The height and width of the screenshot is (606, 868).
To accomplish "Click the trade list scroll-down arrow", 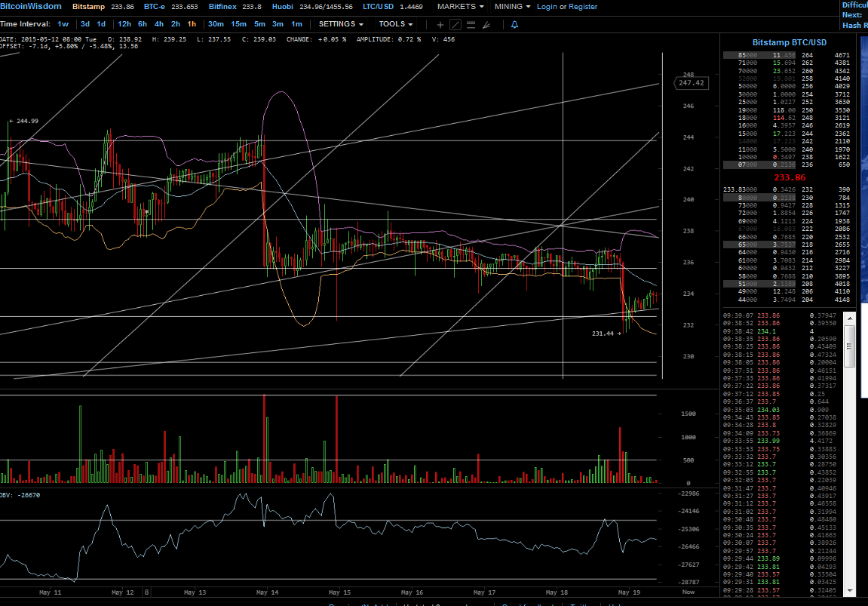I will pyautogui.click(x=849, y=591).
